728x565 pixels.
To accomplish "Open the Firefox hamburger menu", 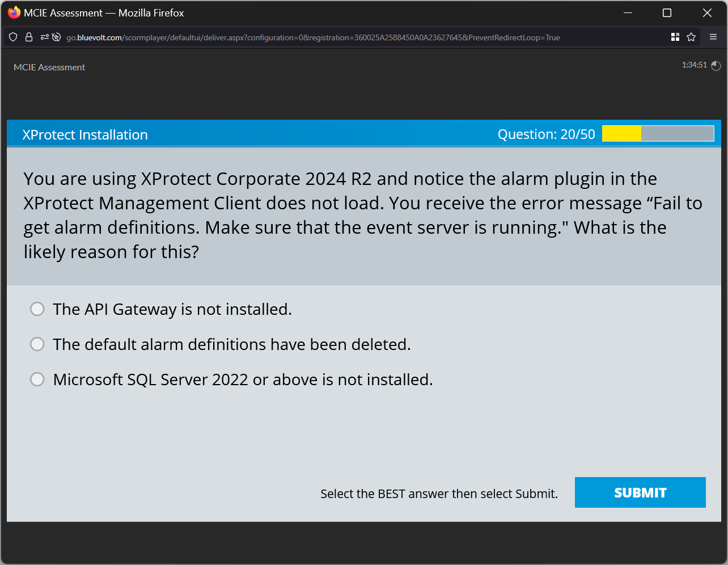I will [713, 37].
